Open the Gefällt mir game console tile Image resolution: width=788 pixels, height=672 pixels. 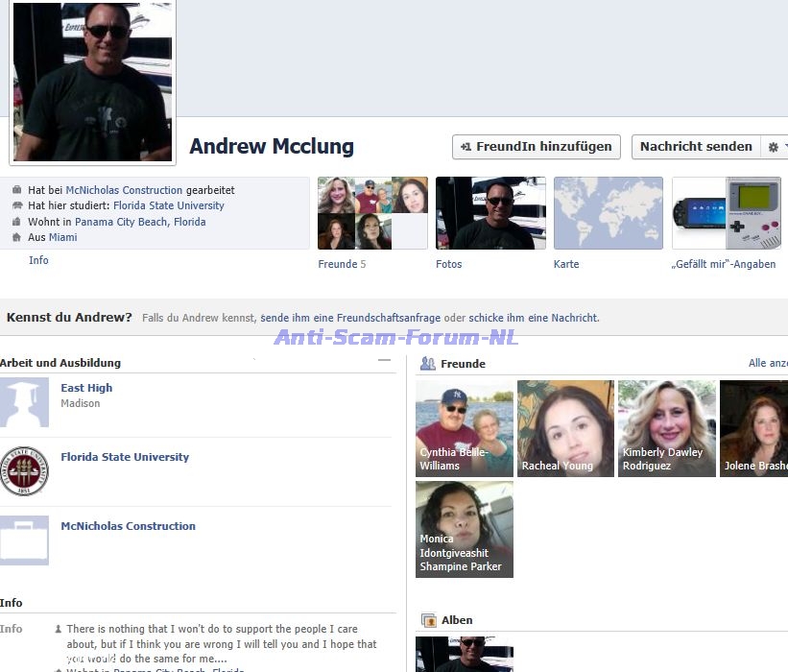(x=727, y=213)
